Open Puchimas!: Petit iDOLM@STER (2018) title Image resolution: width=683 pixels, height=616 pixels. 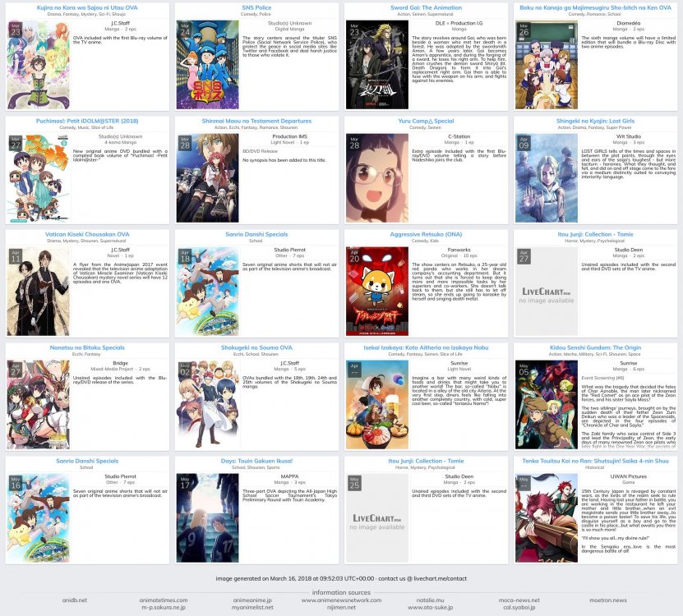87,121
